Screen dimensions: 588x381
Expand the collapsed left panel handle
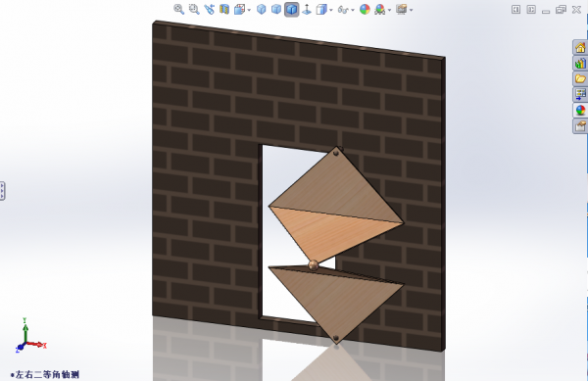click(x=2, y=191)
